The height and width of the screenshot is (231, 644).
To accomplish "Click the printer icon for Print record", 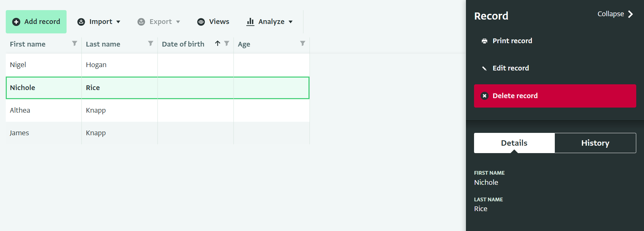I will tap(485, 41).
